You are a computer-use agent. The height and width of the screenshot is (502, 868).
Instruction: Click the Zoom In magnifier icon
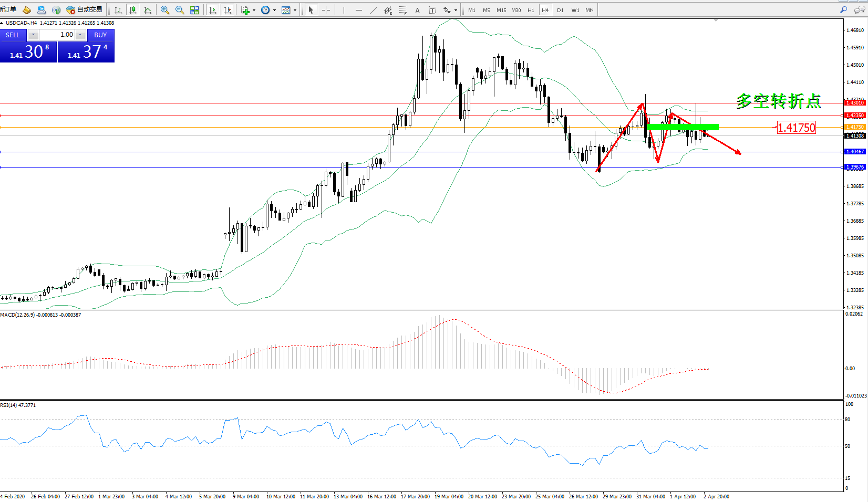(165, 10)
